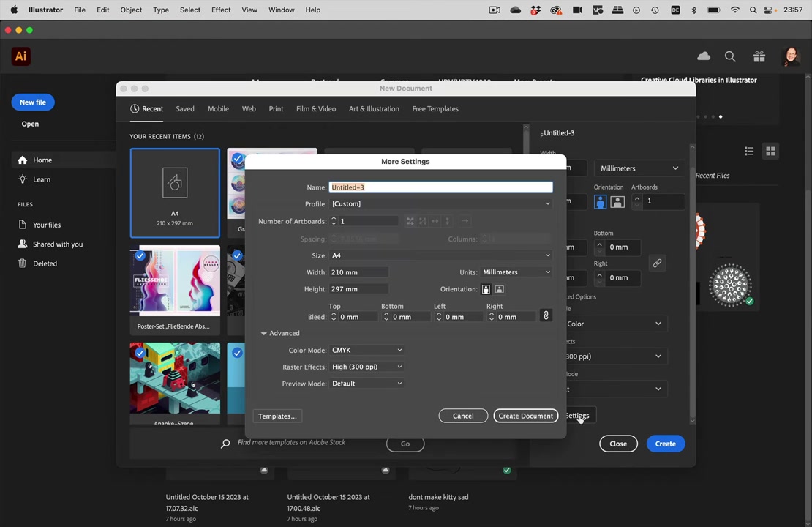Open the profile avatar menu

pos(791,56)
